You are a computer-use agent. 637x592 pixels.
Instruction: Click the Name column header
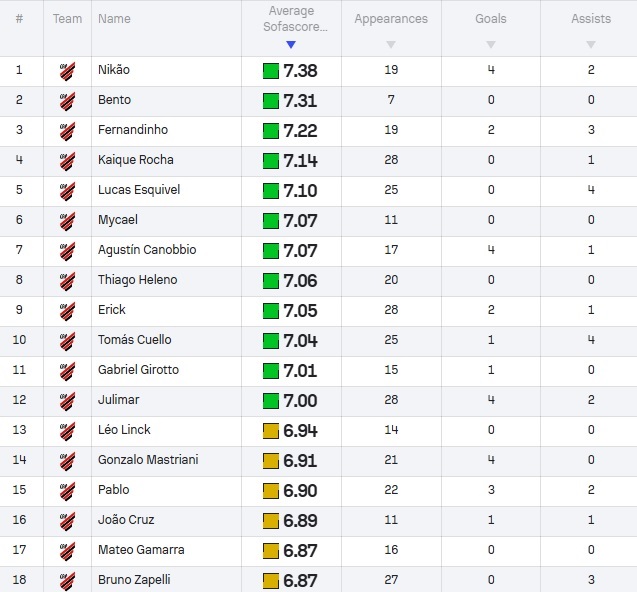pos(114,19)
